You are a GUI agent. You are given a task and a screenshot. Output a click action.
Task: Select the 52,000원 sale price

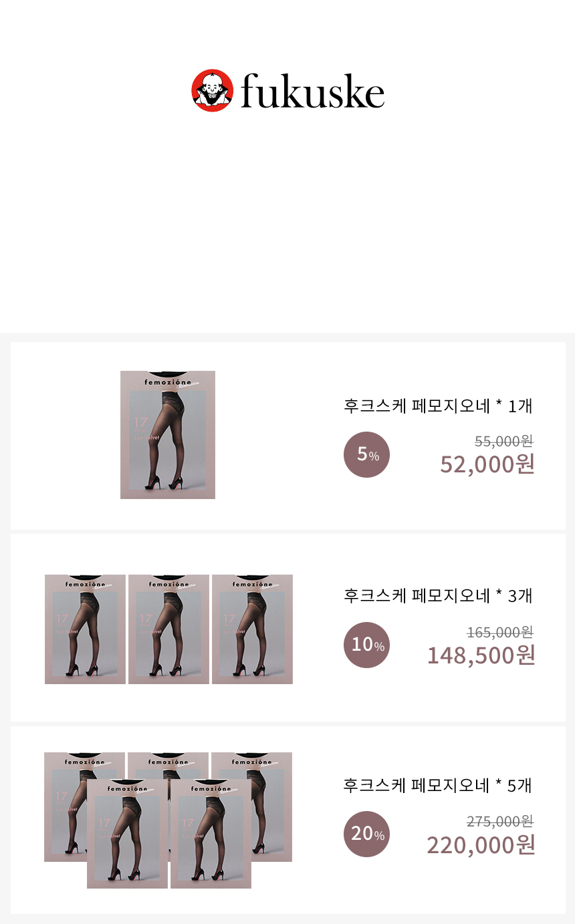tap(487, 464)
